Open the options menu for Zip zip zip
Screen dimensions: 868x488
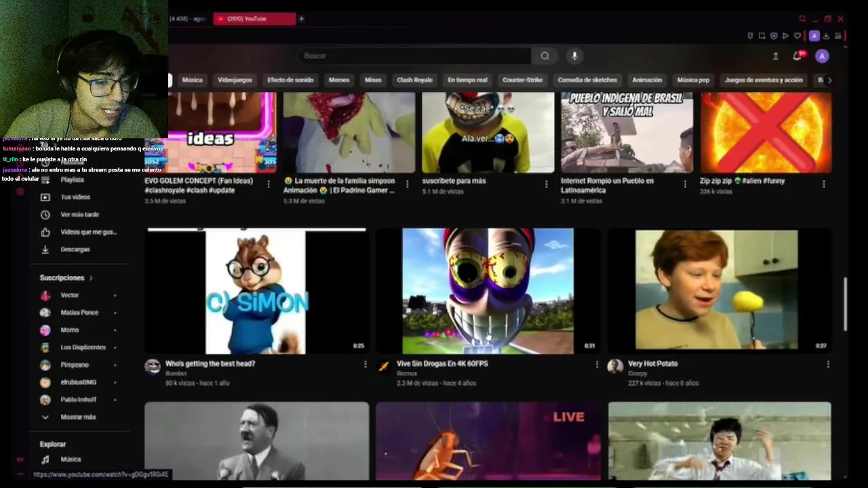coord(823,184)
